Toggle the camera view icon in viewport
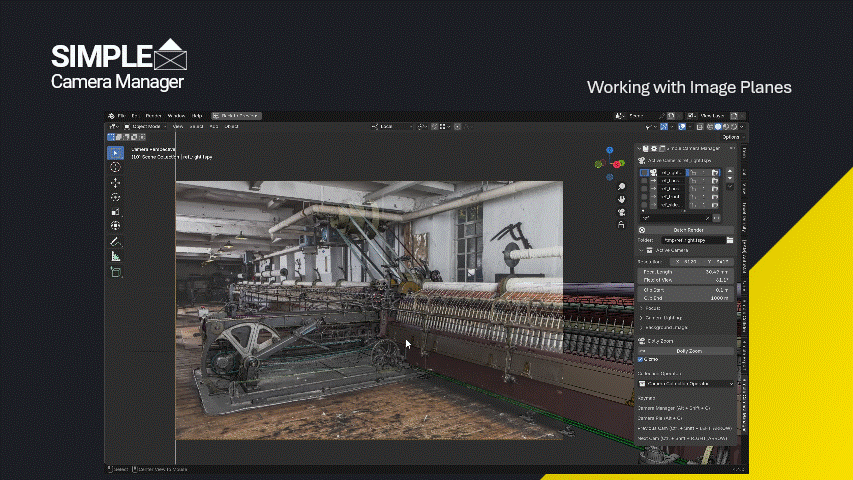853x480 pixels. click(621, 212)
